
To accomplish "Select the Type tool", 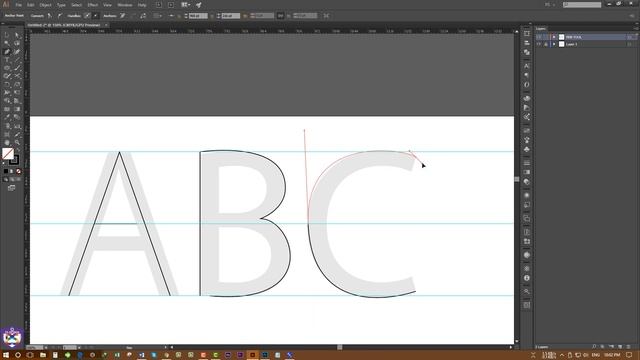I will 7,60.
